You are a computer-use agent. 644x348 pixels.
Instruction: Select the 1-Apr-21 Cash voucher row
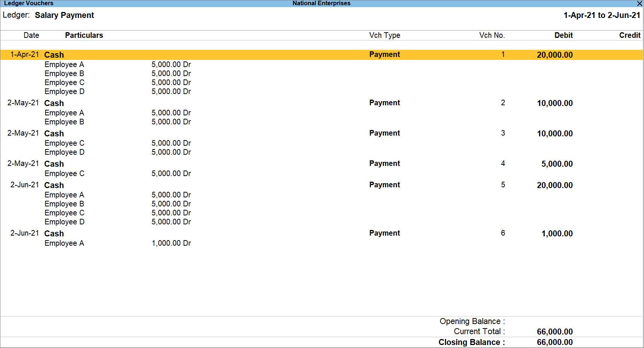322,55
